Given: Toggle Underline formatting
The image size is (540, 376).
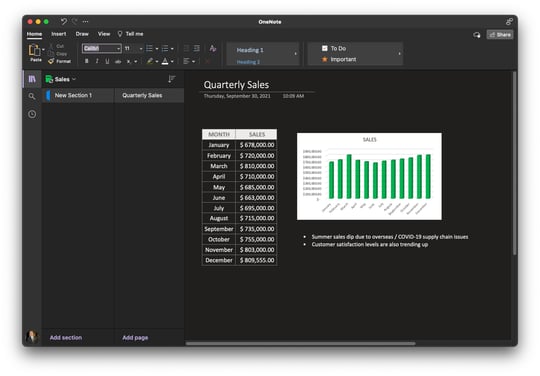Looking at the screenshot, I should (107, 61).
